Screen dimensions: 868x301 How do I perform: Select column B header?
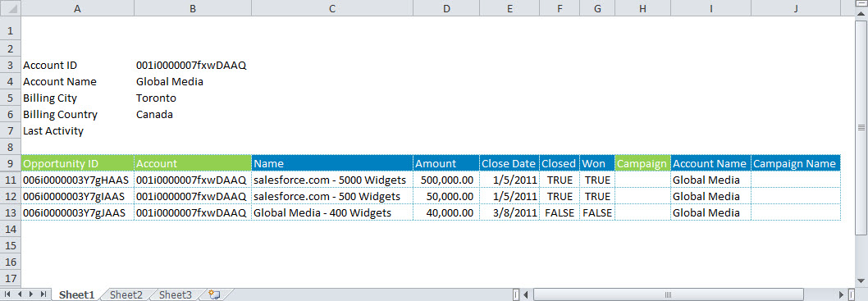pyautogui.click(x=192, y=7)
